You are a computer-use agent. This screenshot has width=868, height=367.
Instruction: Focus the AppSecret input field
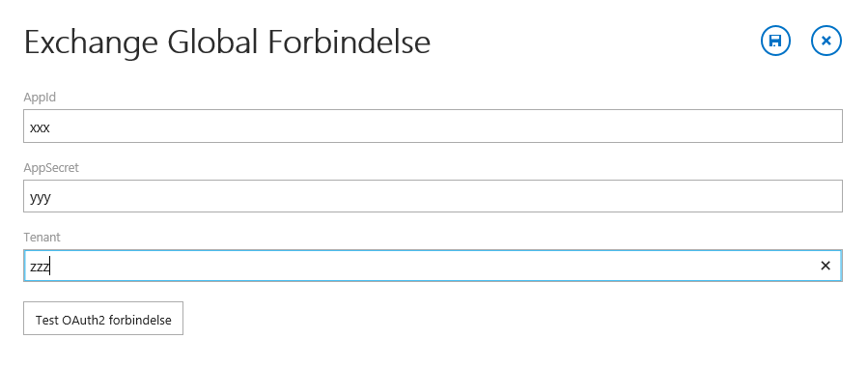click(433, 196)
